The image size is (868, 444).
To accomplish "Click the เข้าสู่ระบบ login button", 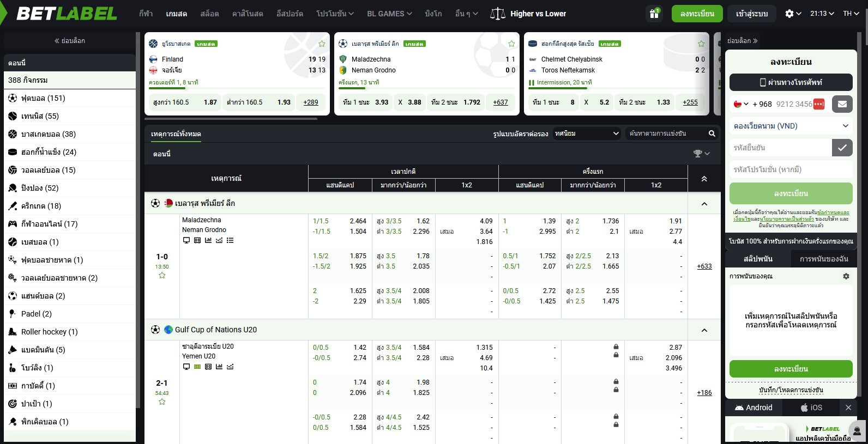I will (752, 14).
